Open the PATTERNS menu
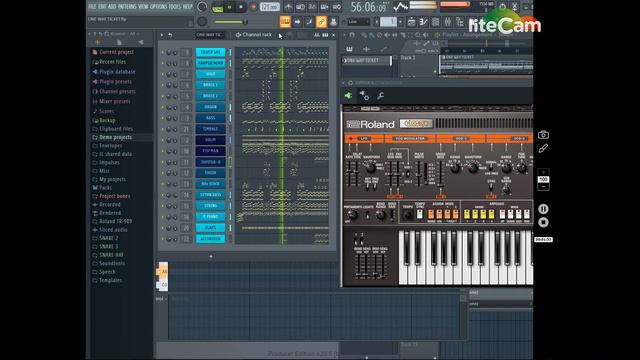Image resolution: width=640 pixels, height=360 pixels. [x=127, y=7]
